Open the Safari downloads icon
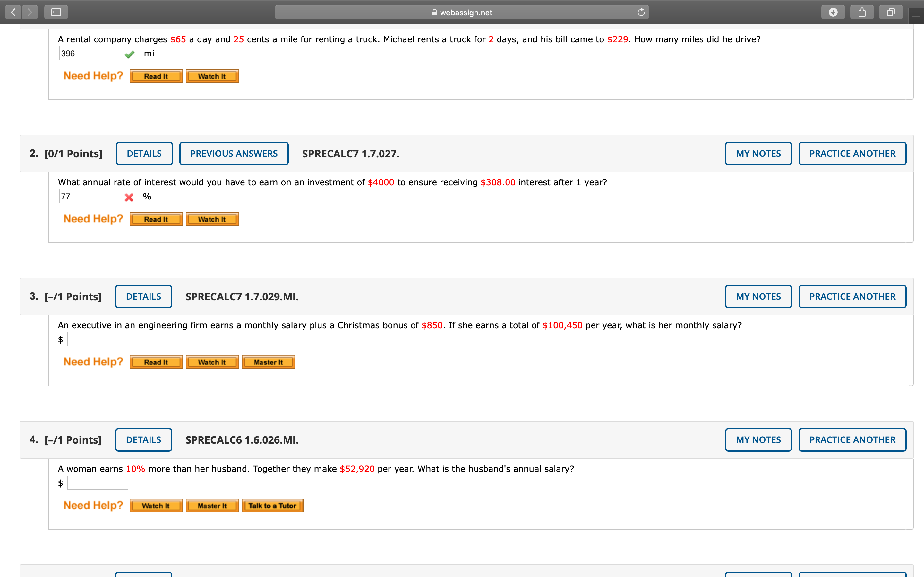Screen dimensions: 924x577 (x=833, y=12)
